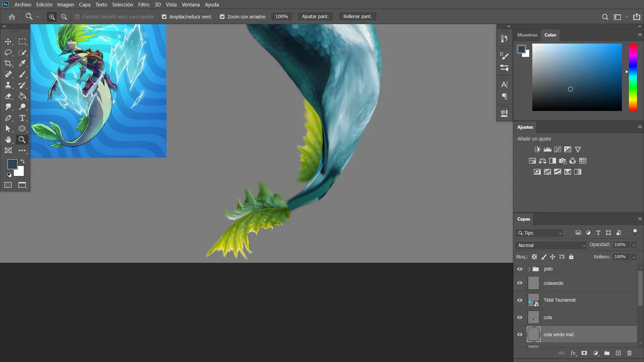The height and width of the screenshot is (362, 644).
Task: Click the vertical hue slider bar
Action: 633,77
